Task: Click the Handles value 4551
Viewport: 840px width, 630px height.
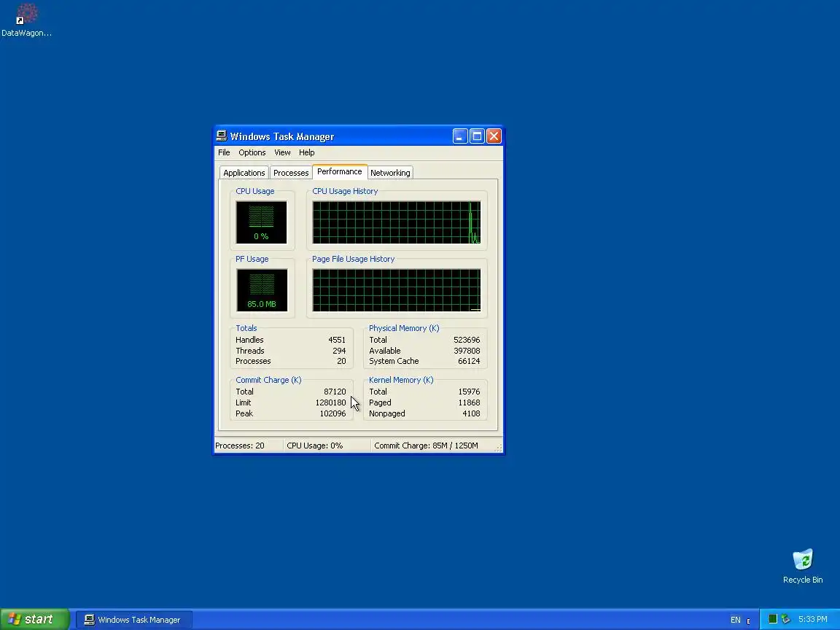Action: pos(337,340)
